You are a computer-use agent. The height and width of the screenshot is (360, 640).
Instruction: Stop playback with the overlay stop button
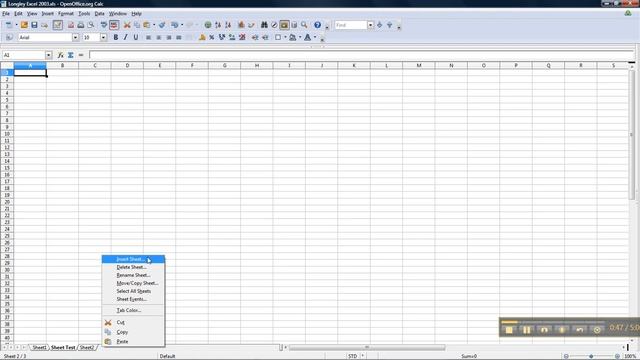pos(509,330)
